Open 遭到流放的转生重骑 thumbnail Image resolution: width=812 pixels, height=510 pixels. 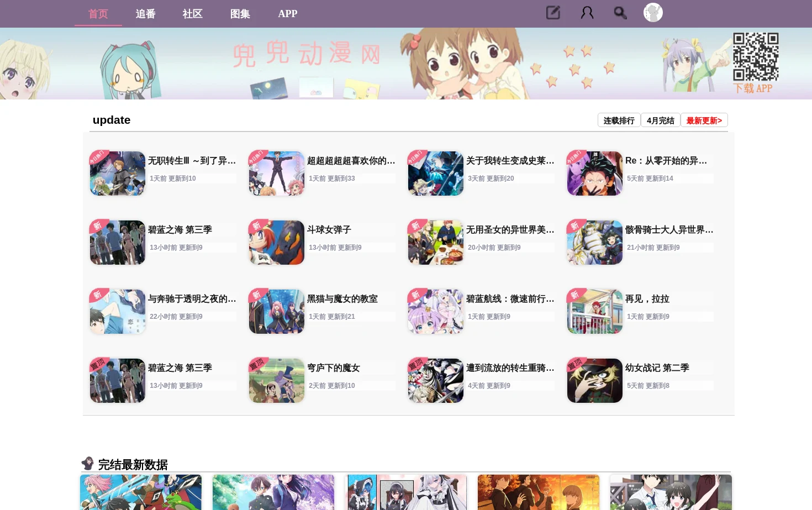pyautogui.click(x=436, y=381)
